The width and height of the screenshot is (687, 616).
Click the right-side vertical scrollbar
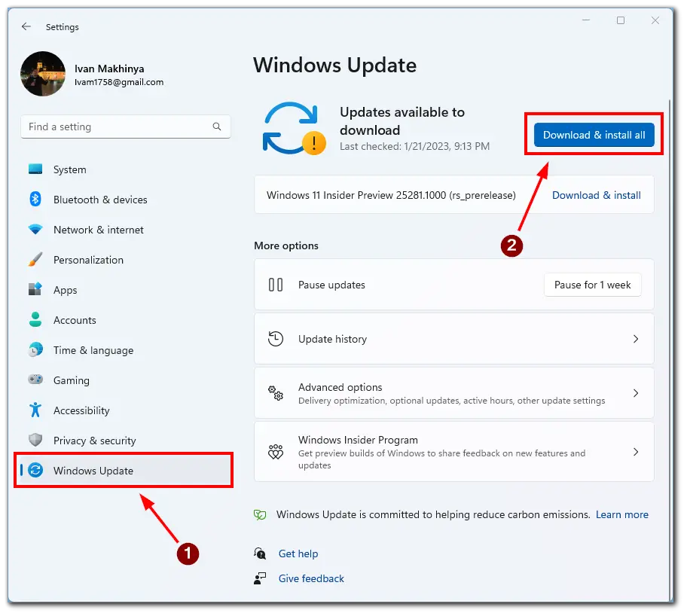[670, 350]
